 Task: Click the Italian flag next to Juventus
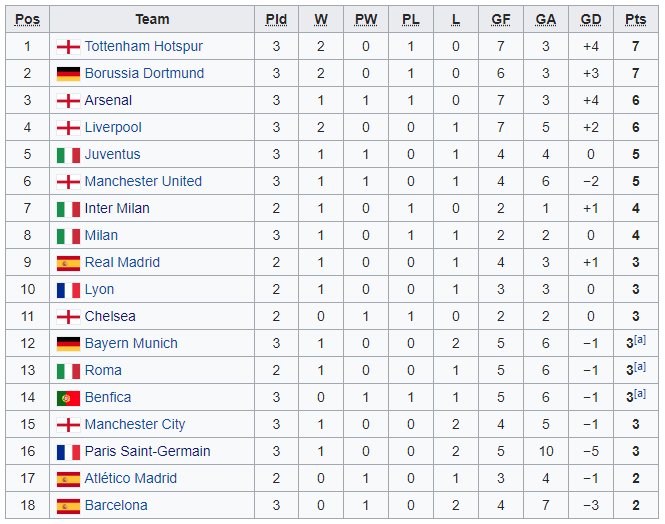[x=68, y=154]
